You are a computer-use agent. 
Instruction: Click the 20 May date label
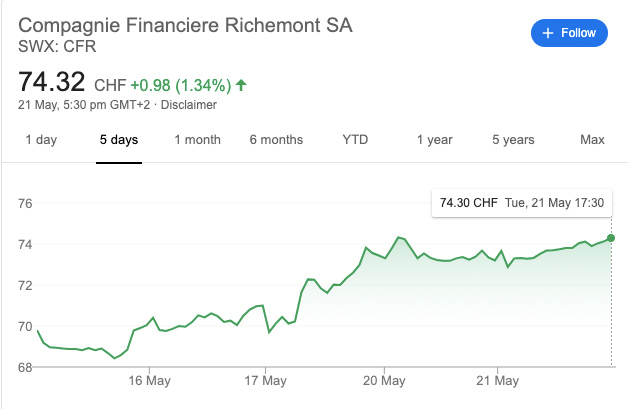tap(383, 381)
